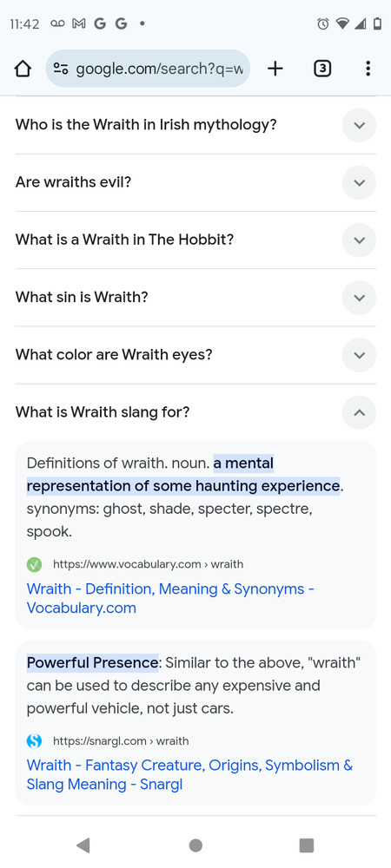This screenshot has width=391, height=868.
Task: Tap the google.com address bar URL
Action: pyautogui.click(x=160, y=69)
